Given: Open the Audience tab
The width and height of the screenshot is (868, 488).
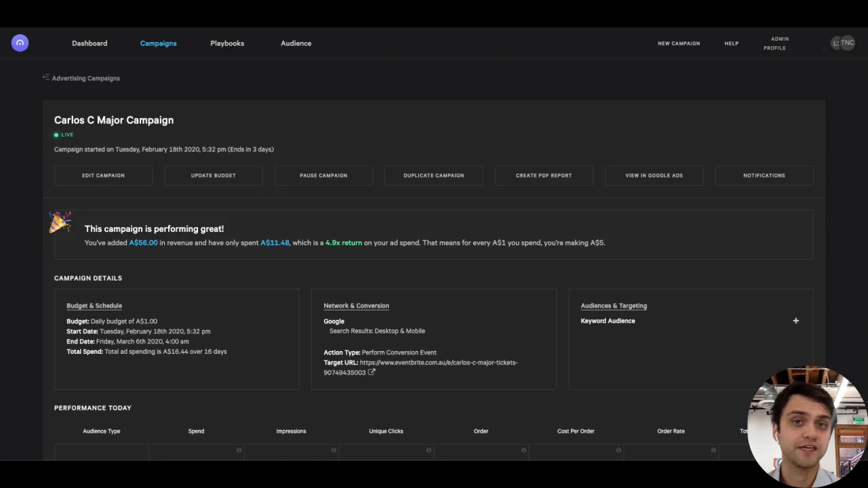Looking at the screenshot, I should [296, 43].
